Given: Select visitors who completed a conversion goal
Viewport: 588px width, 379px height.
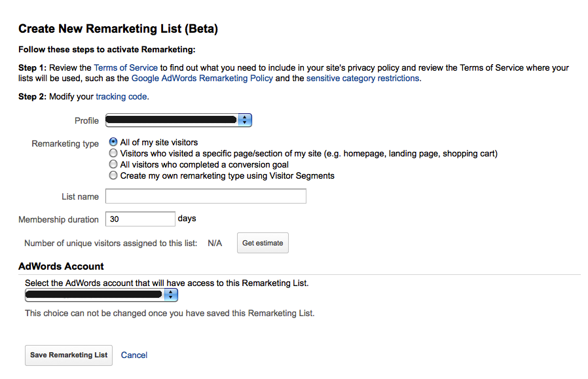Looking at the screenshot, I should tap(114, 164).
